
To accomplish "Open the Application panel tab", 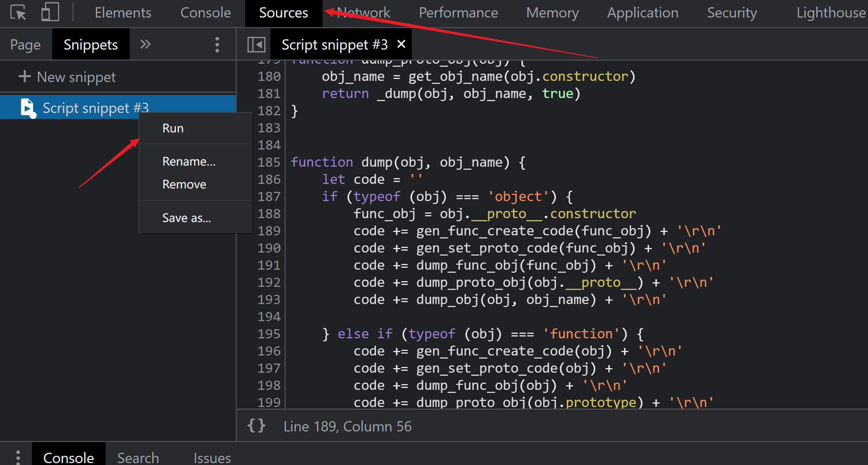I will pos(642,13).
